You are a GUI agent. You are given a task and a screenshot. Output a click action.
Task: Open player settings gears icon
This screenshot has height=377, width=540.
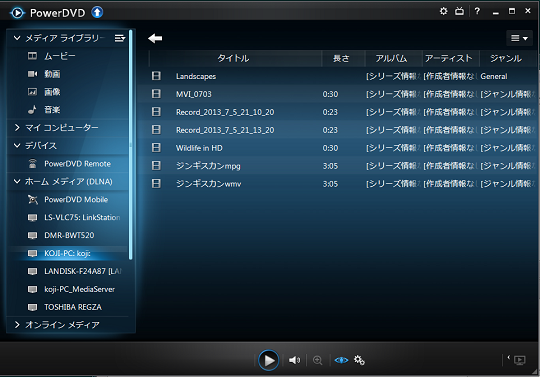click(x=360, y=360)
